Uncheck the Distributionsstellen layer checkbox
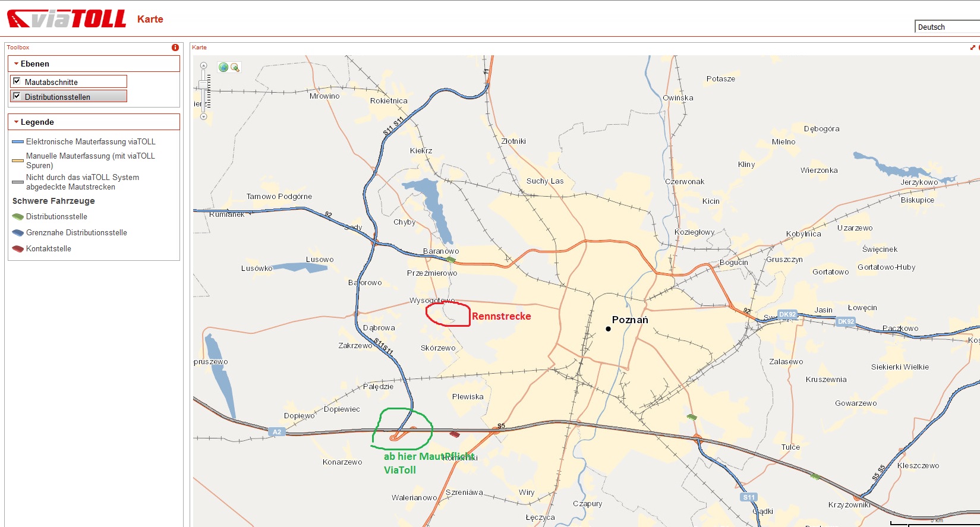980x527 pixels. (17, 96)
